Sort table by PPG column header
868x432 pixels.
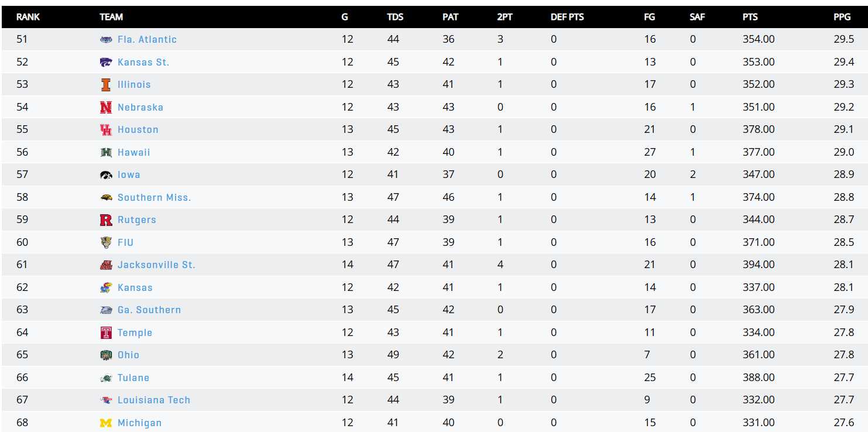842,17
